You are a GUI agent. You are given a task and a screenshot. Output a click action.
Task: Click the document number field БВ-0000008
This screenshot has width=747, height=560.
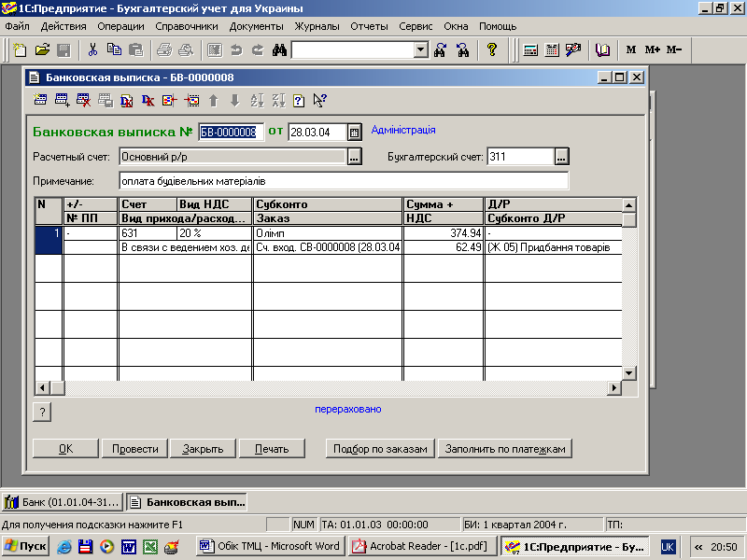tap(231, 133)
